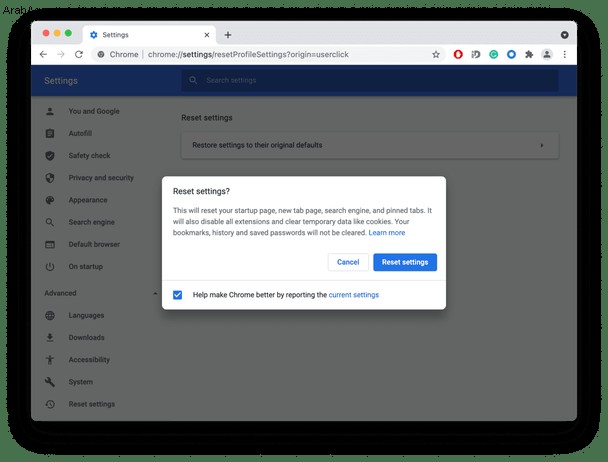Click the wrench icon beside System
The width and height of the screenshot is (608, 462).
point(50,382)
